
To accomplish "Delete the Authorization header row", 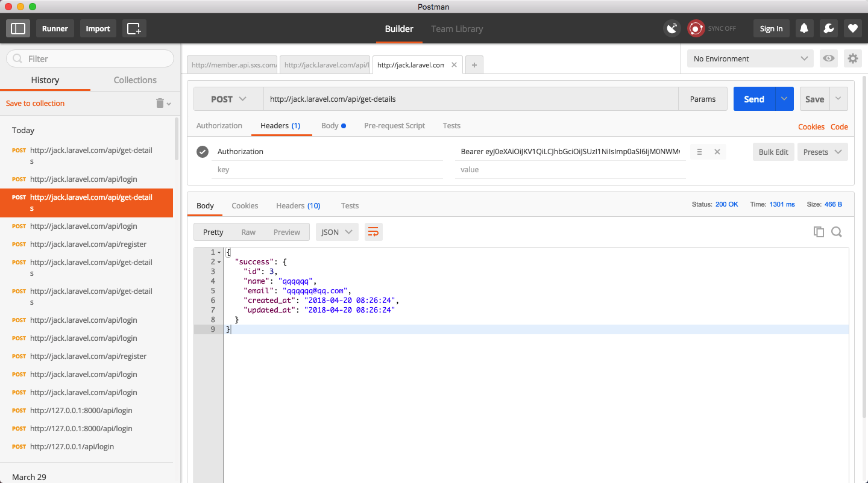I will (x=717, y=152).
